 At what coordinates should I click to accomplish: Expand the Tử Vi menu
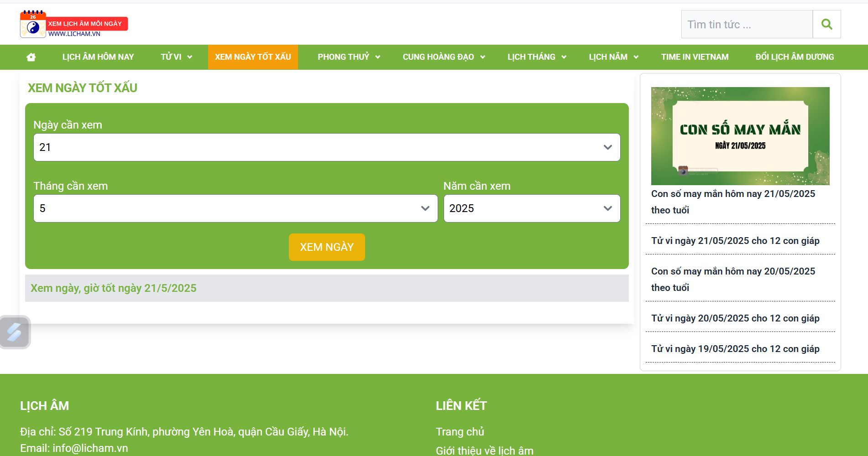pos(176,57)
